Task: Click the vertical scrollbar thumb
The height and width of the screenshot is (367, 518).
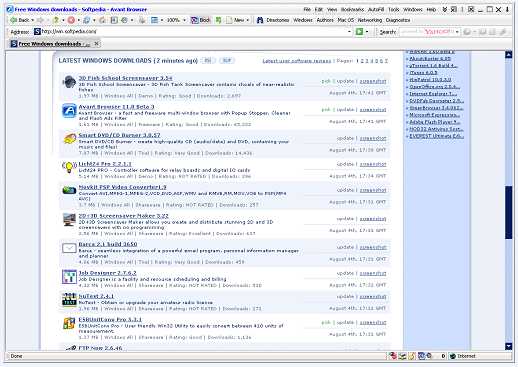Action: (508, 212)
